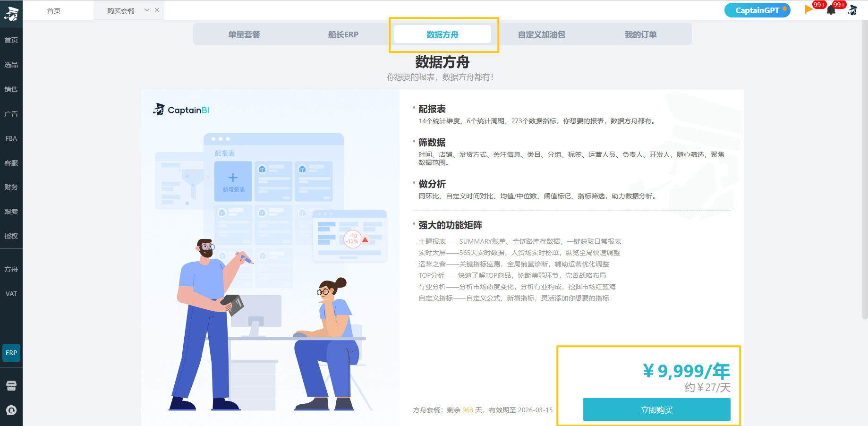Open the 跟卖 sidebar section
868x426 pixels.
pyautogui.click(x=11, y=212)
